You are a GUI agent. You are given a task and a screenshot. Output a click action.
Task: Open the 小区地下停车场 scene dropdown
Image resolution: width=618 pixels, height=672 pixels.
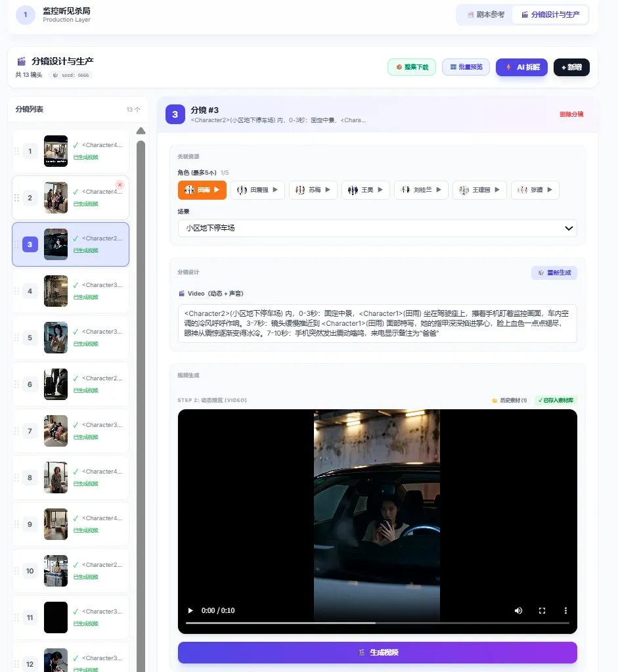click(x=377, y=228)
